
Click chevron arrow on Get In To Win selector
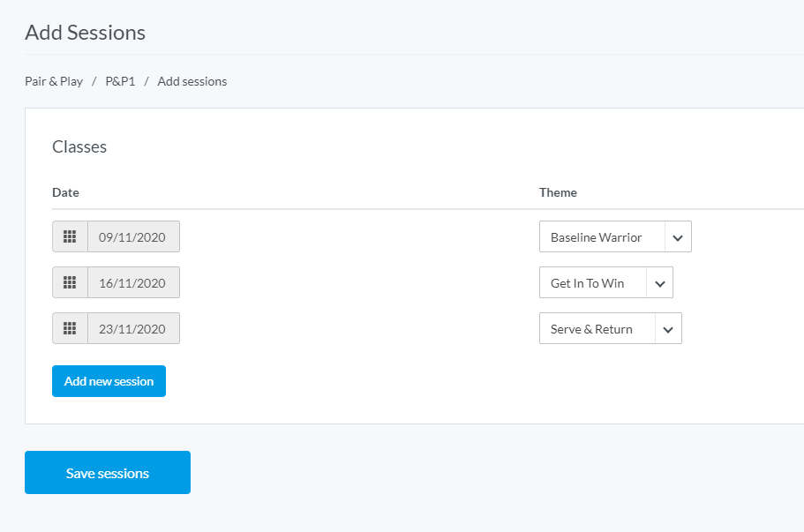click(659, 283)
